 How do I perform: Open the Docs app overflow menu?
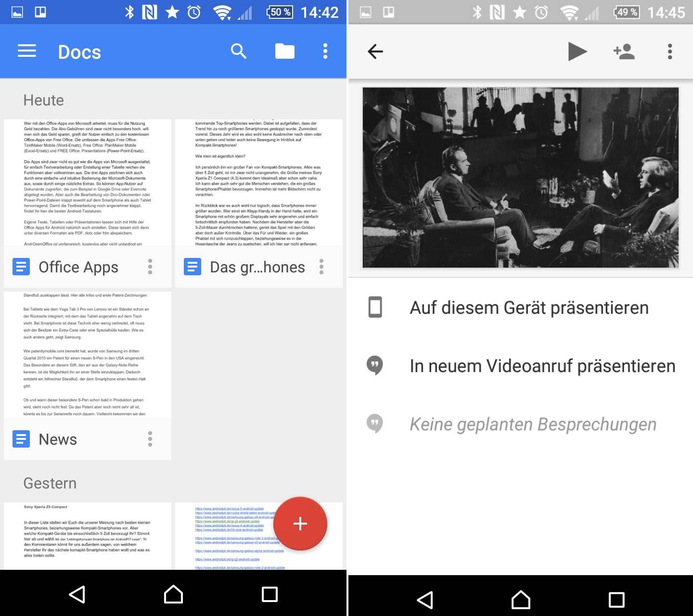point(325,51)
